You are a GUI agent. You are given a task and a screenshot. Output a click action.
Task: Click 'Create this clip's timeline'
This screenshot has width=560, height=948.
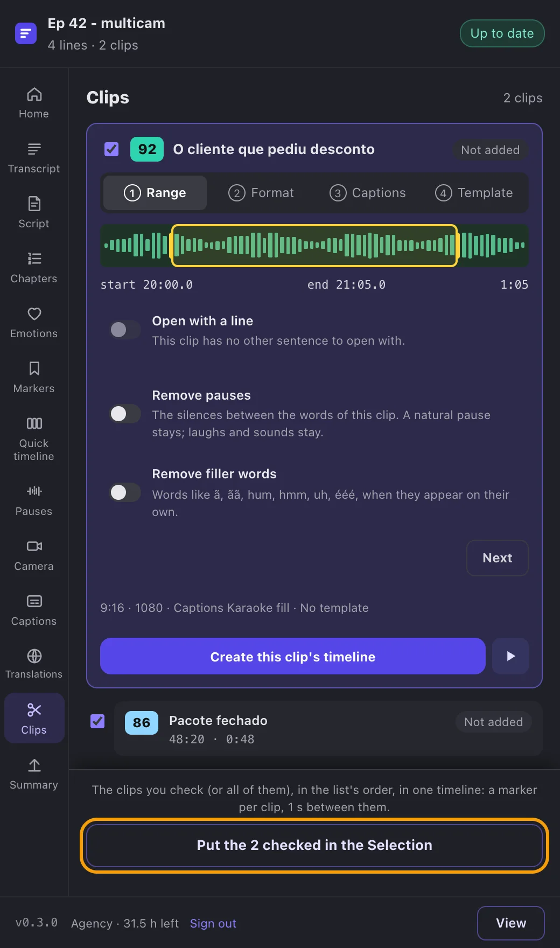[x=293, y=656]
